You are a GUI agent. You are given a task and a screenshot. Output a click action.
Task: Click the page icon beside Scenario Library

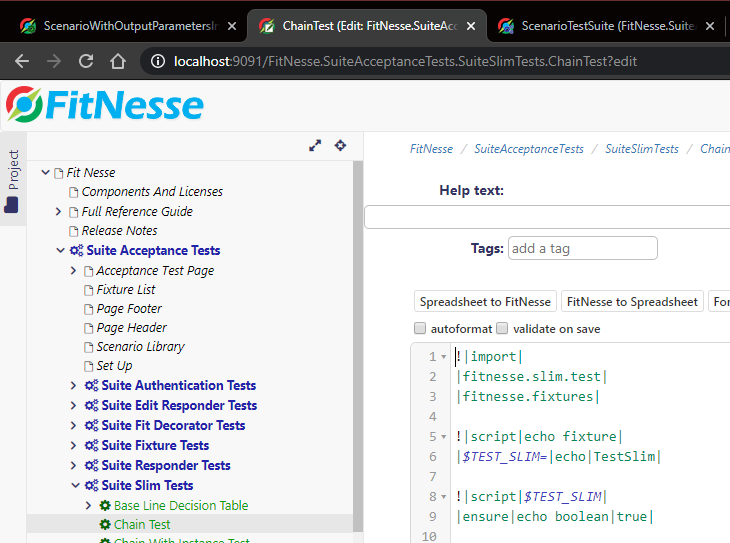[x=88, y=347]
